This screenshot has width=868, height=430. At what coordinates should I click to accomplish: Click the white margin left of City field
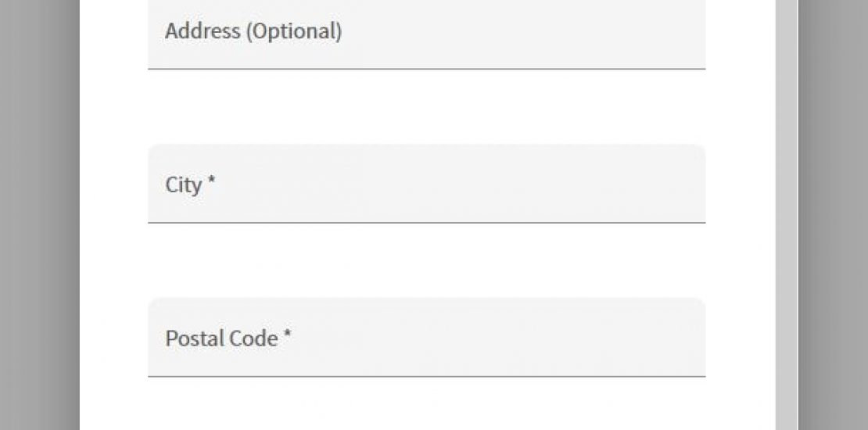point(114,185)
